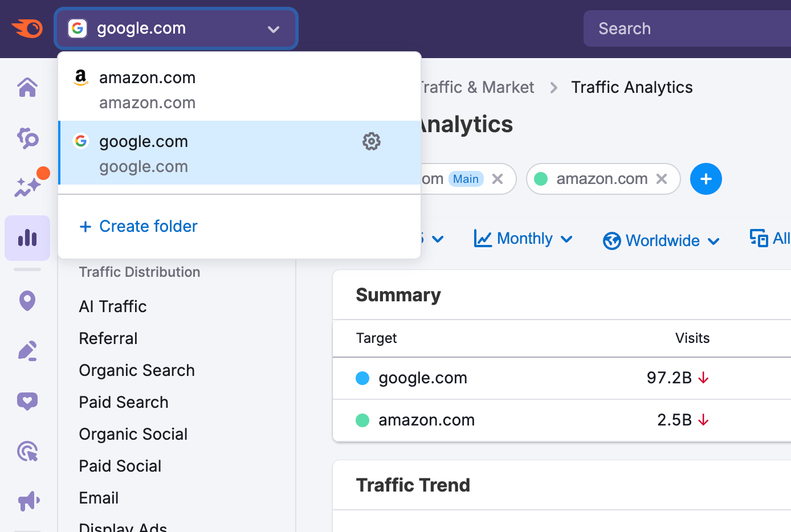The height and width of the screenshot is (532, 791).
Task: Click the Create folder link
Action: coord(138,226)
